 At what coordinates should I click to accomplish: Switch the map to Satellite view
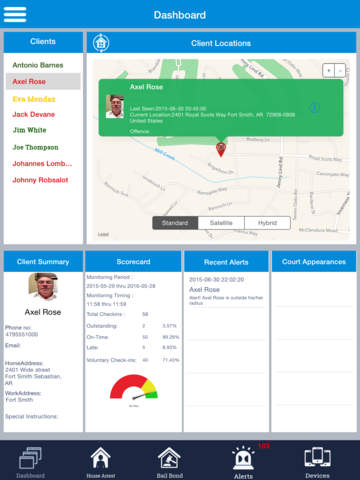pos(221,223)
